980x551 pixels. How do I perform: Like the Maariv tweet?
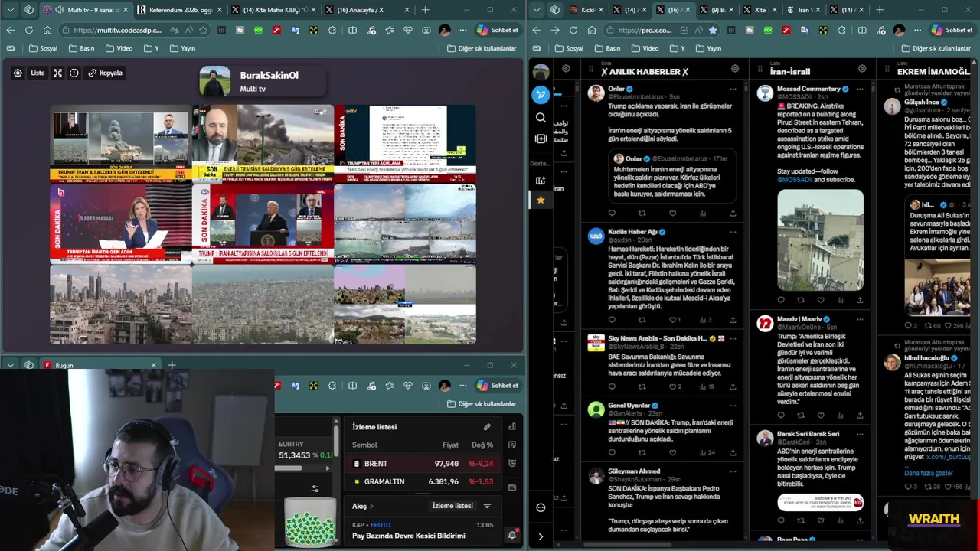tap(820, 416)
